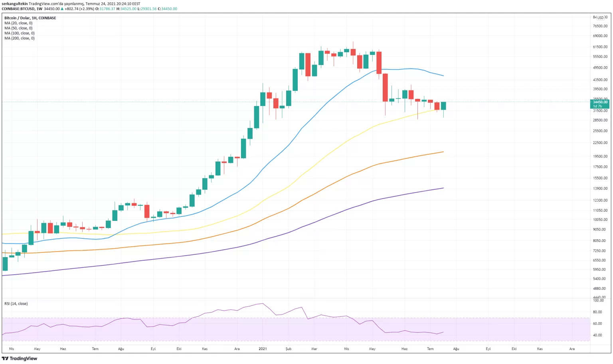Click the TradingView logo at bottom left

click(20, 358)
